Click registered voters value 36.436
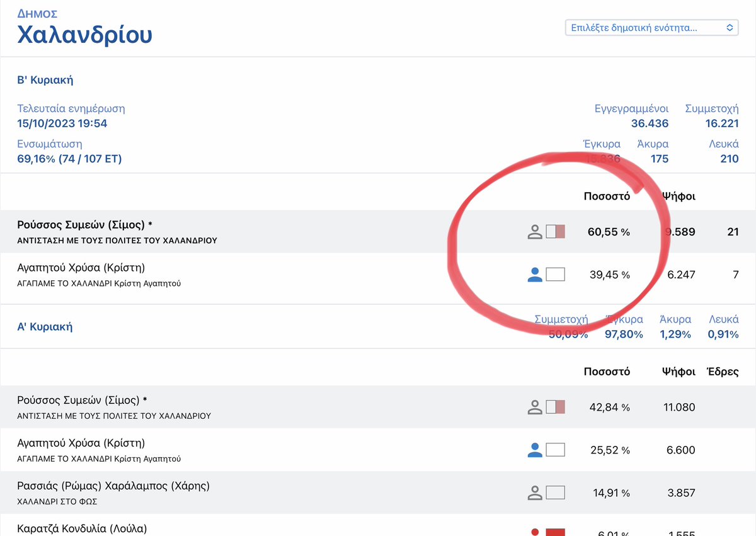Screen dimensions: 756x536 coord(650,123)
